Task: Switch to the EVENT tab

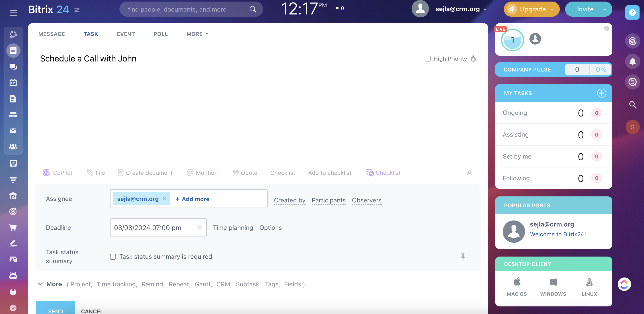Action: point(126,34)
